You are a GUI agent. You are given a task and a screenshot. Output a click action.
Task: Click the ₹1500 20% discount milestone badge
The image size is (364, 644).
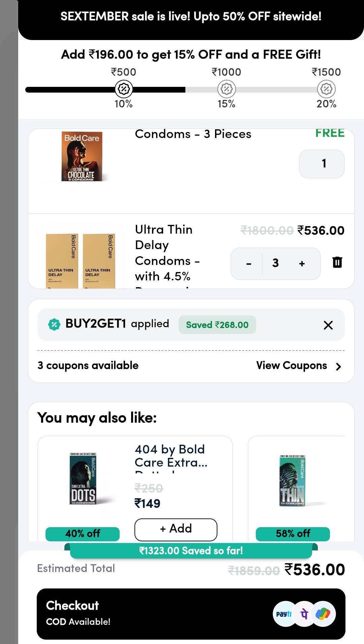point(326,89)
